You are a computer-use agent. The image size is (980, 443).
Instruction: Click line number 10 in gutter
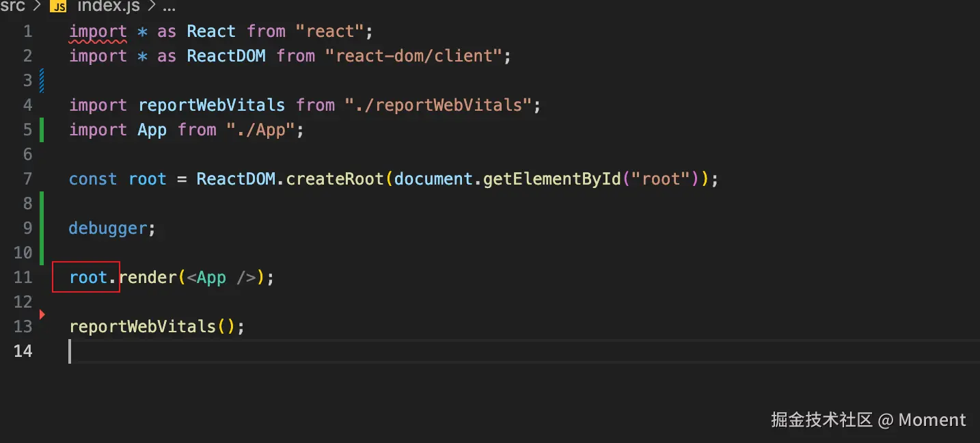(x=23, y=253)
